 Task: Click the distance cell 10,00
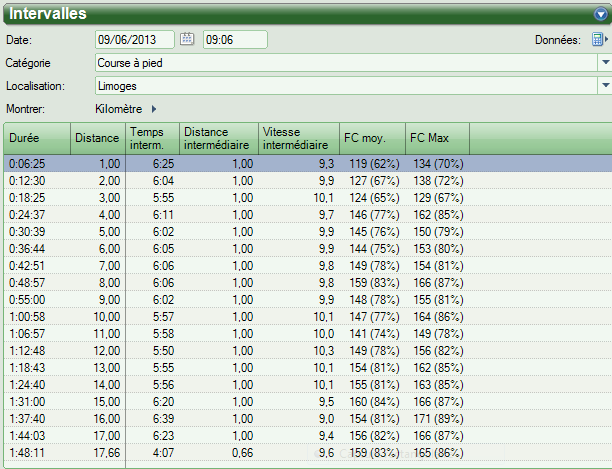click(x=107, y=316)
